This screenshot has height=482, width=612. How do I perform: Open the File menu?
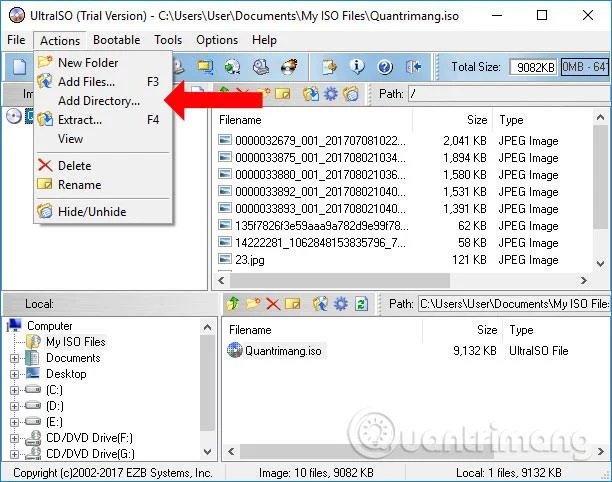point(16,40)
